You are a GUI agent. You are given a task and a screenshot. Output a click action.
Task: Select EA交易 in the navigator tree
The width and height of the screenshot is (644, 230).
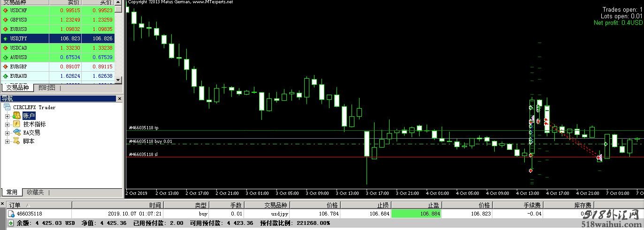click(x=31, y=133)
